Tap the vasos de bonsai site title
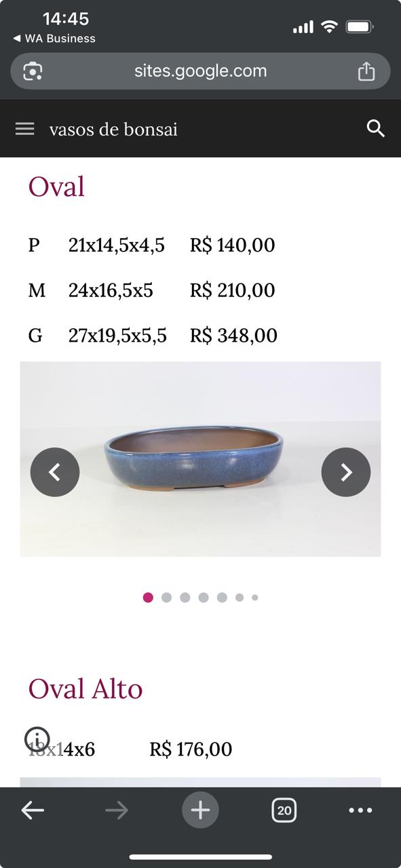401x868 pixels. point(113,129)
